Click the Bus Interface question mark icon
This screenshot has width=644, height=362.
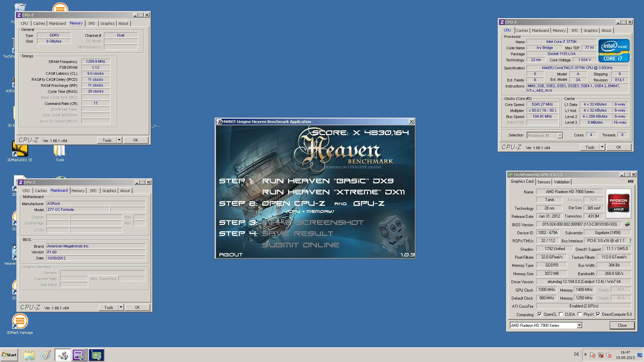630,241
